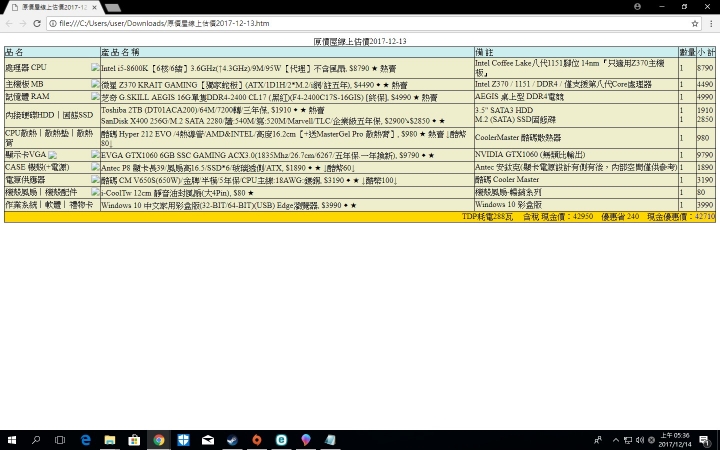
Task: Click the volume speaker icon
Action: (x=640, y=440)
